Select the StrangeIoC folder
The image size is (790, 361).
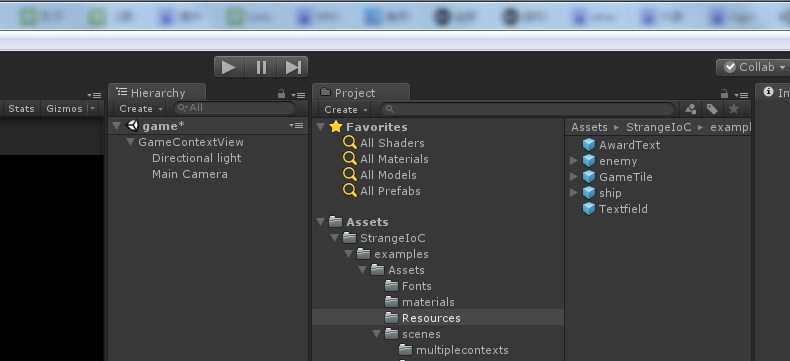pos(392,238)
